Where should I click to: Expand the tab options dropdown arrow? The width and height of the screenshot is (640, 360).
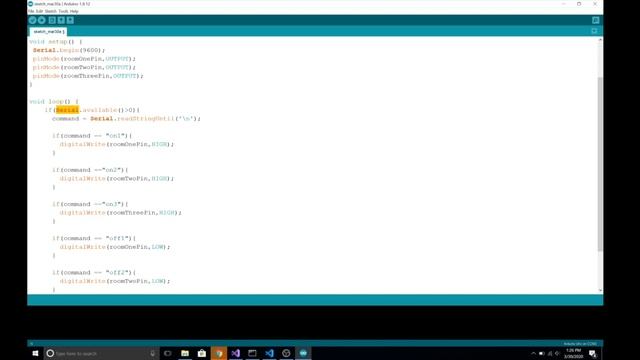[x=594, y=31]
